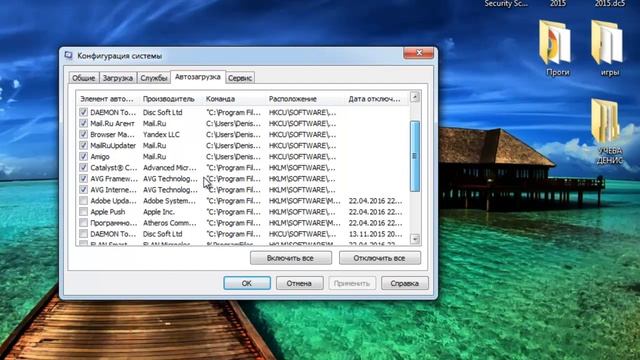The image size is (640, 360).
Task: Click the Отключить все button
Action: 380,258
